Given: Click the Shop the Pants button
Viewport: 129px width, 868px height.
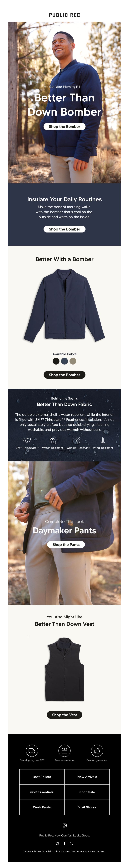Looking at the screenshot, I should coord(66,544).
